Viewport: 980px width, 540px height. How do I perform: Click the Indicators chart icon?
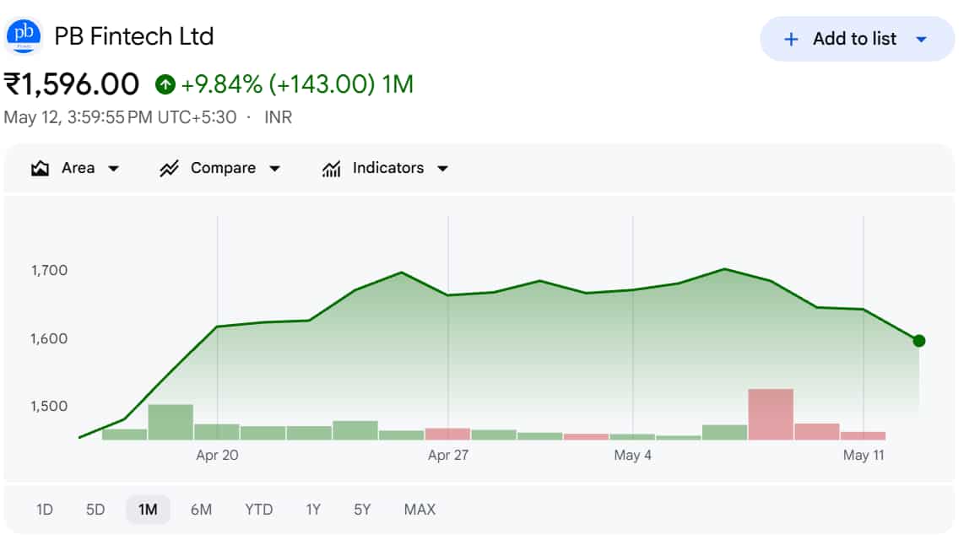(x=331, y=169)
